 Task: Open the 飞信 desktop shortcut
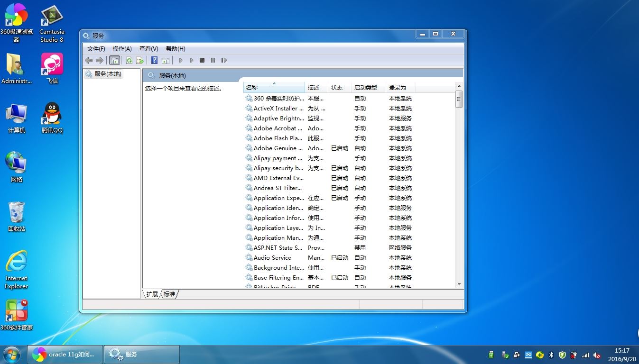click(x=52, y=69)
